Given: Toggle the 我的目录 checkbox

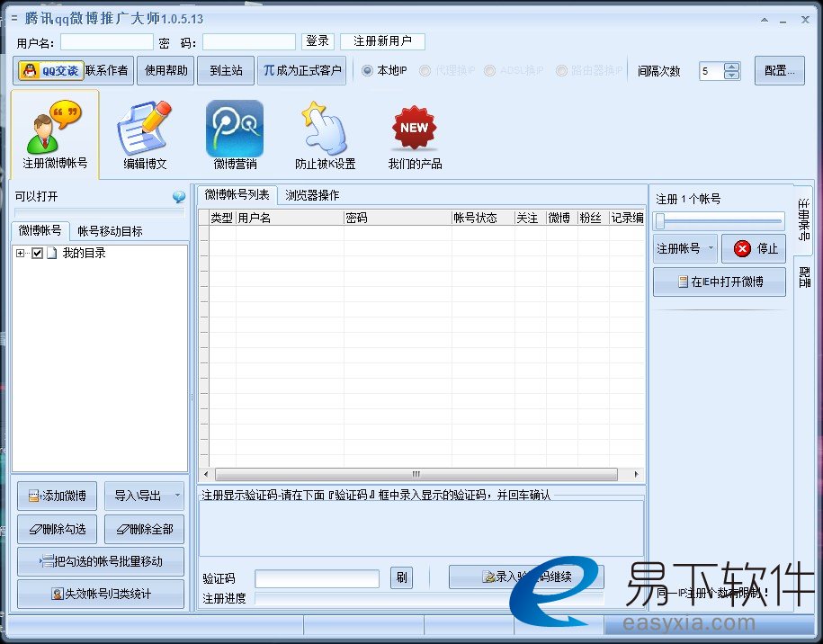Looking at the screenshot, I should (x=37, y=254).
